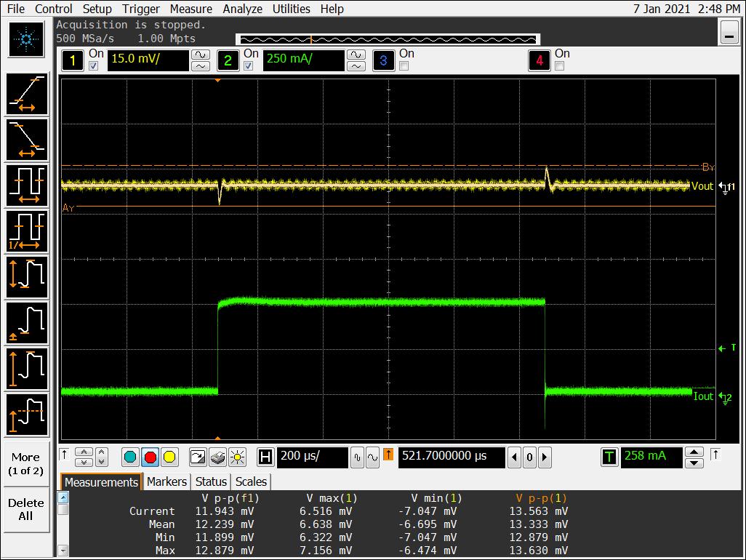
Task: Shift horizontal position with left arrow
Action: tap(514, 457)
